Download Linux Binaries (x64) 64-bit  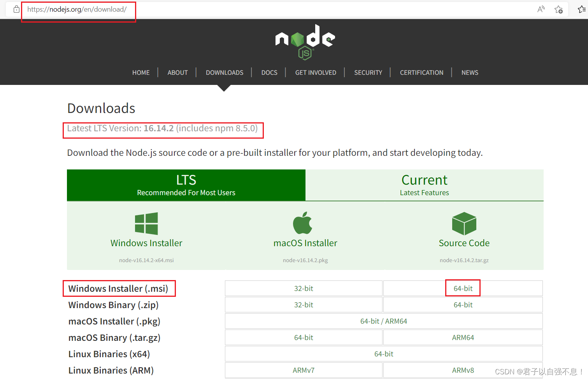(384, 354)
